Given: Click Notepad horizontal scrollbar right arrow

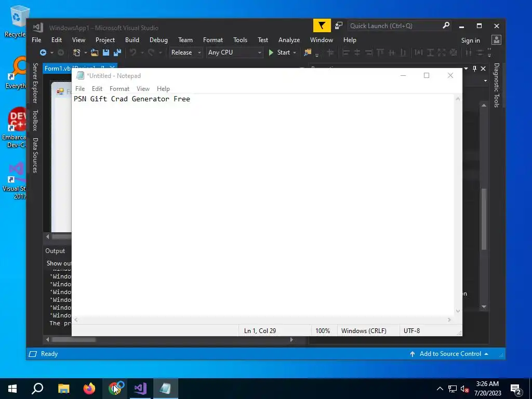Looking at the screenshot, I should tap(449, 320).
